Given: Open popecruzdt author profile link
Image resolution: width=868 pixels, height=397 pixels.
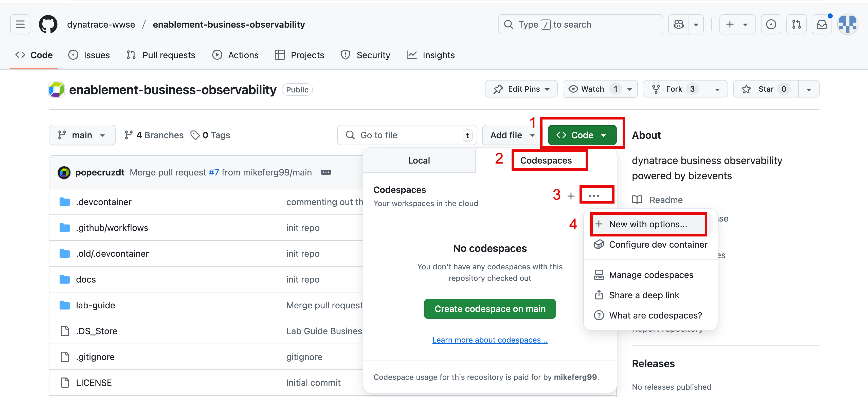Looking at the screenshot, I should coord(100,172).
